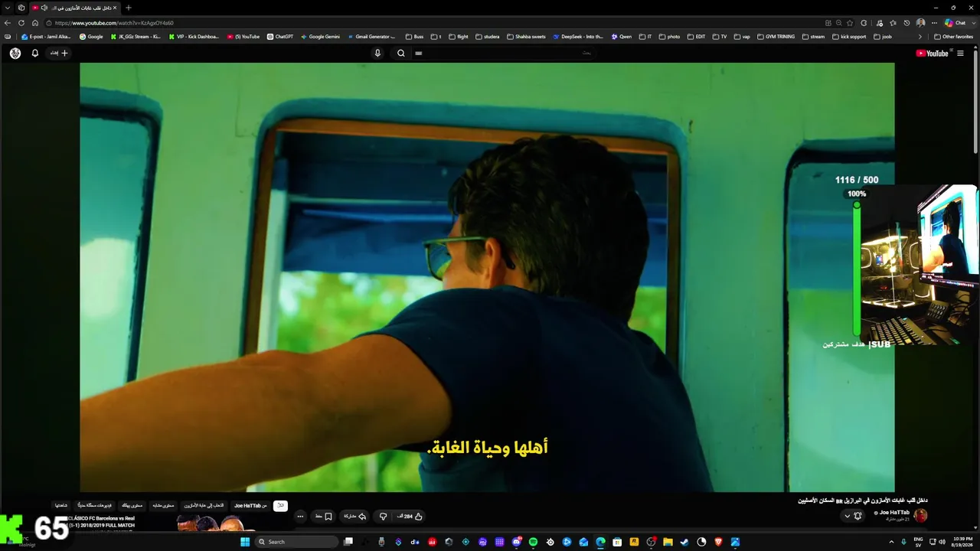Open the Joe HaTTab channel name link
The height and width of the screenshot is (551, 980).
tap(893, 513)
